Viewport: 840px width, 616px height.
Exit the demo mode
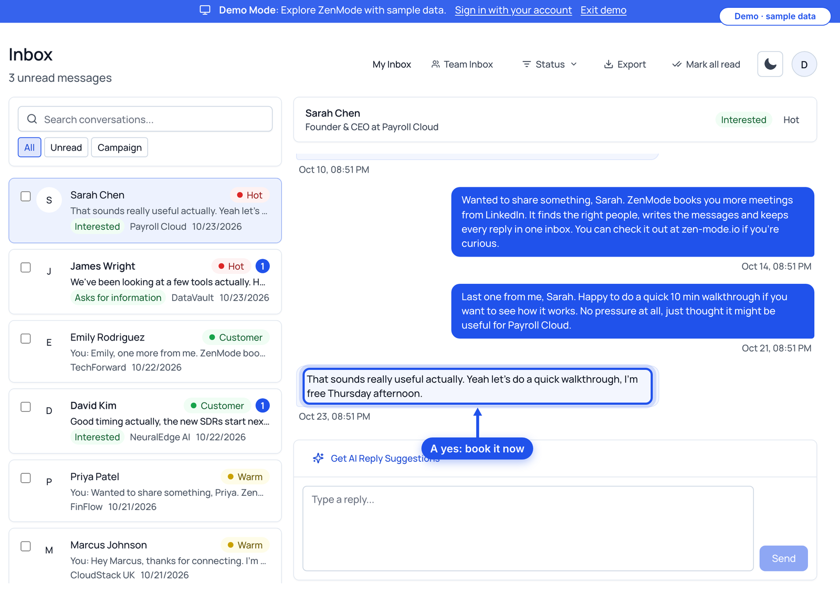click(603, 10)
